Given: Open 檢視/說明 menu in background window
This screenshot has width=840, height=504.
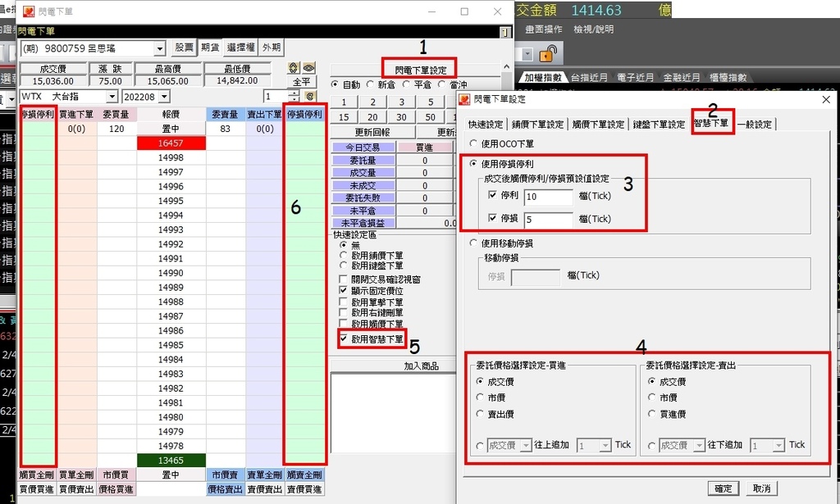Looking at the screenshot, I should [x=594, y=30].
